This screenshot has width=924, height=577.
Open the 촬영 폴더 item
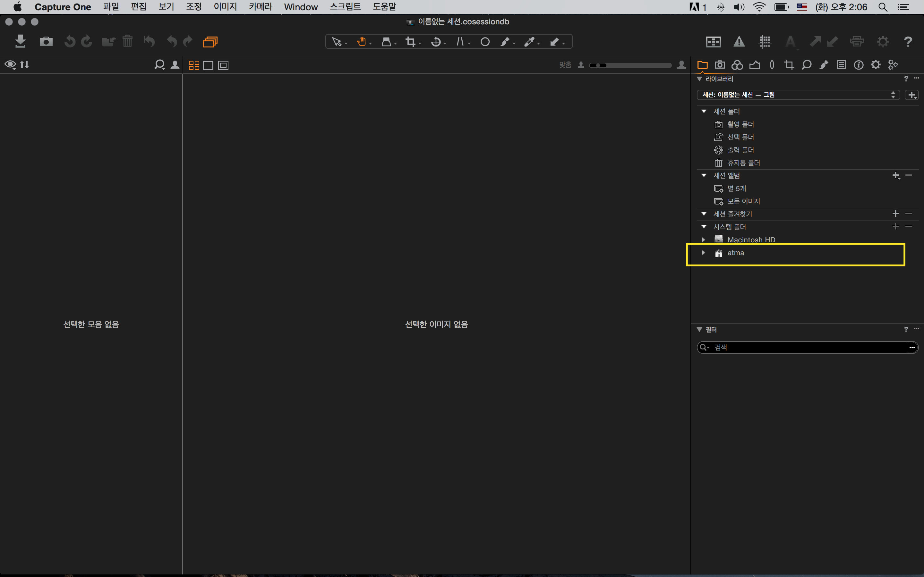[740, 124]
